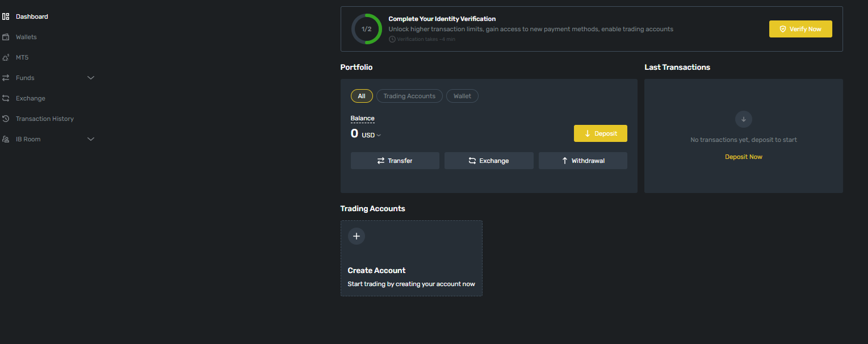The image size is (868, 344).
Task: Click the IB Room people icon
Action: [x=6, y=139]
